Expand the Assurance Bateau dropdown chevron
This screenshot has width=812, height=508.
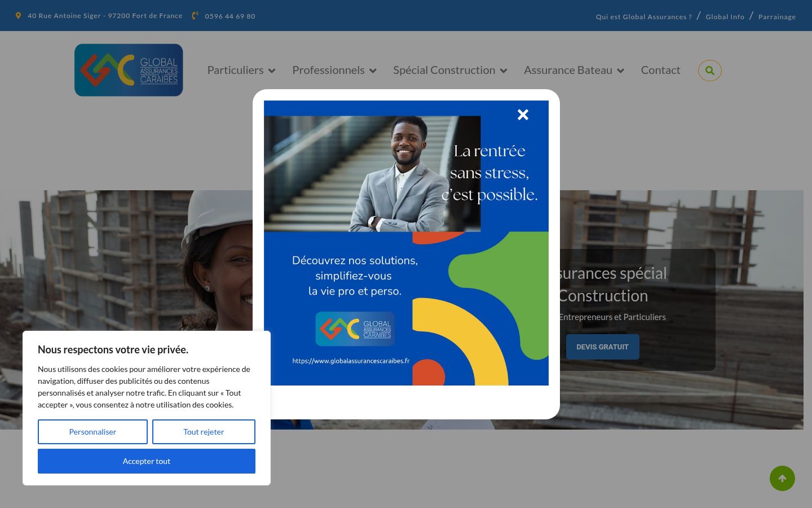[620, 71]
